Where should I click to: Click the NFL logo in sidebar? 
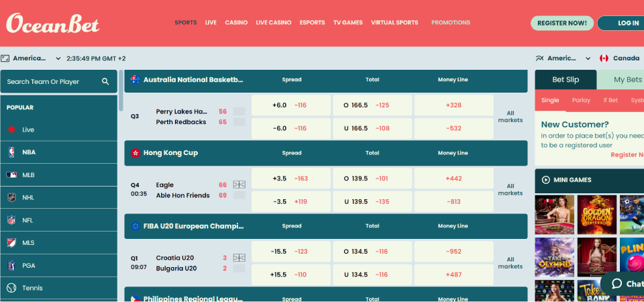pos(11,220)
